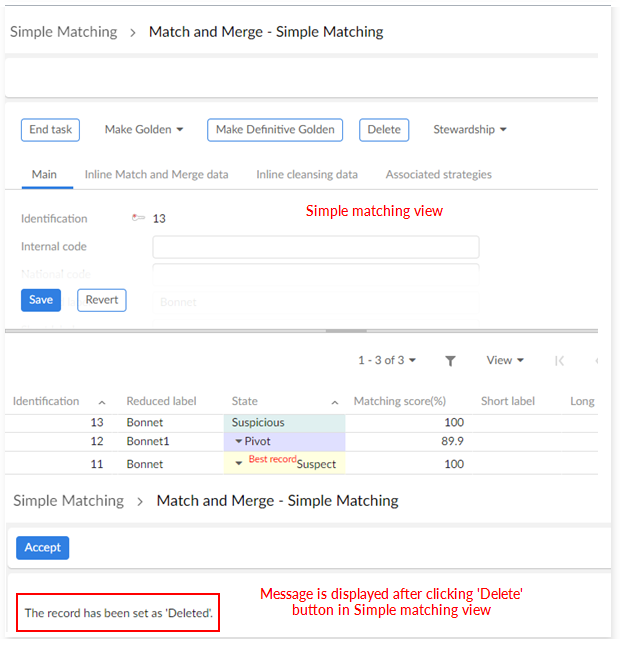Screen dimensions: 620x646
Task: Select row with Bonnet1 label
Action: 301,442
